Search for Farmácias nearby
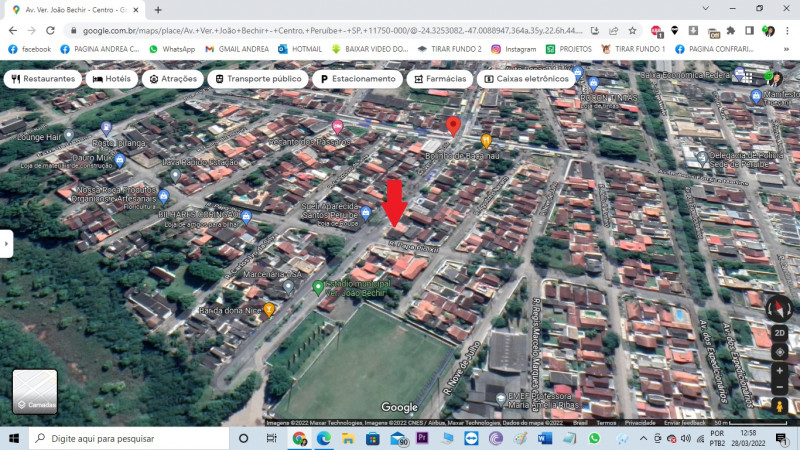This screenshot has width=800, height=450. point(440,79)
